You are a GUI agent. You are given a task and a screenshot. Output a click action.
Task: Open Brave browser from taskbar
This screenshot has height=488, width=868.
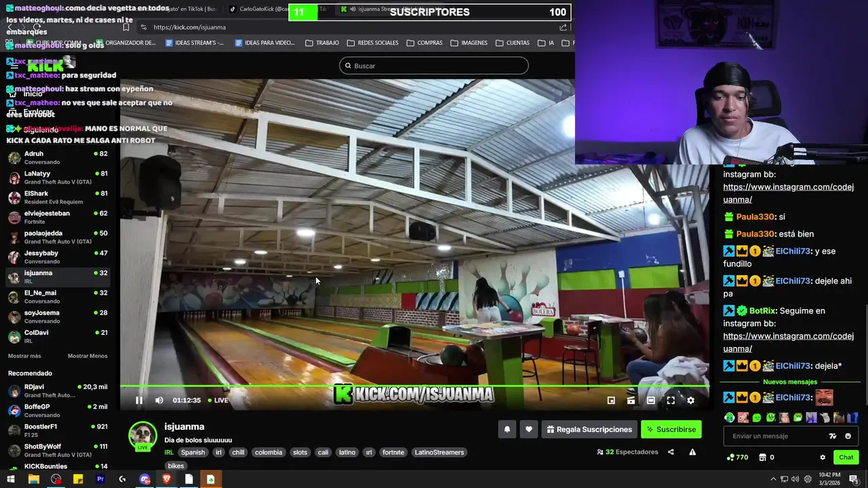(x=167, y=479)
